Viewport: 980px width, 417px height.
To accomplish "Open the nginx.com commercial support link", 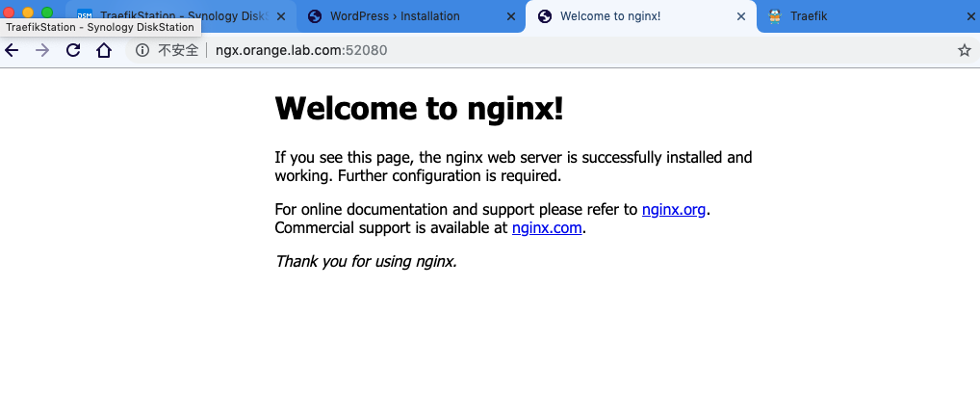I will point(547,227).
